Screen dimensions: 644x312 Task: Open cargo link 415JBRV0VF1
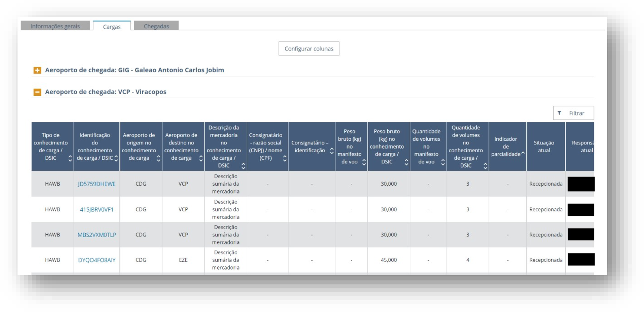tap(97, 209)
